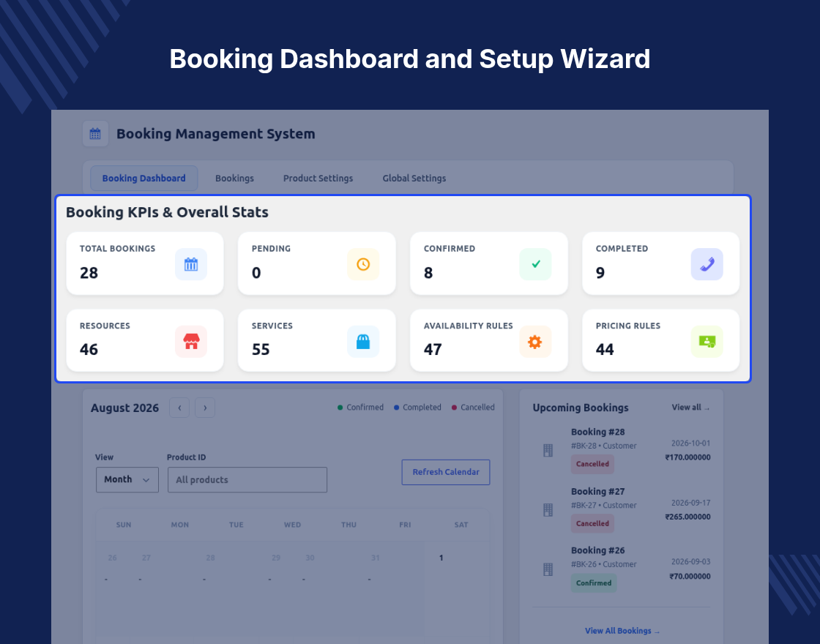820x644 pixels.
Task: Open the Month view dropdown
Action: click(x=127, y=480)
